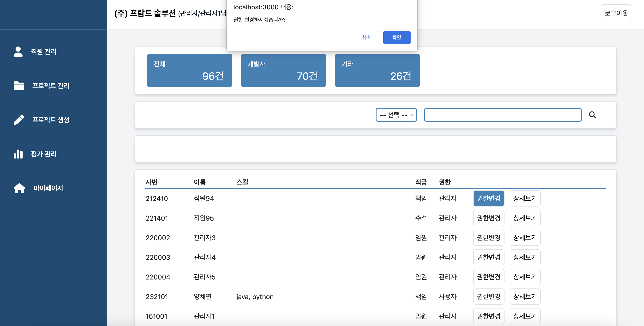Image resolution: width=644 pixels, height=326 pixels.
Task: Open the 프로젝트 관리 sidebar menu
Action: (51, 86)
